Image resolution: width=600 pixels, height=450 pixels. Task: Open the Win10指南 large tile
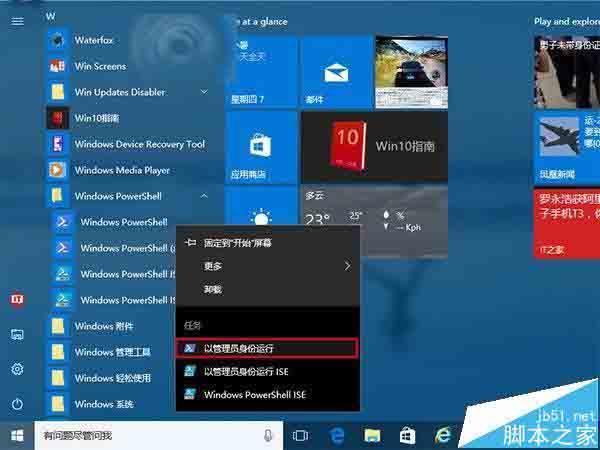tap(375, 147)
